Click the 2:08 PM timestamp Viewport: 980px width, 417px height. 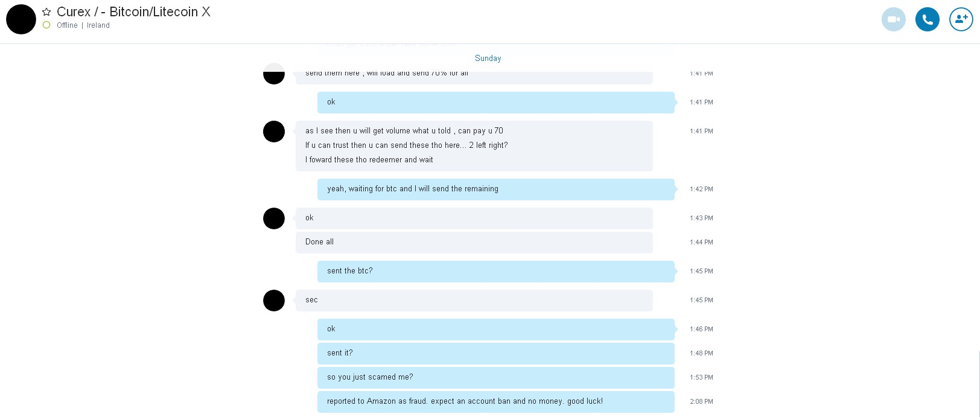point(701,401)
